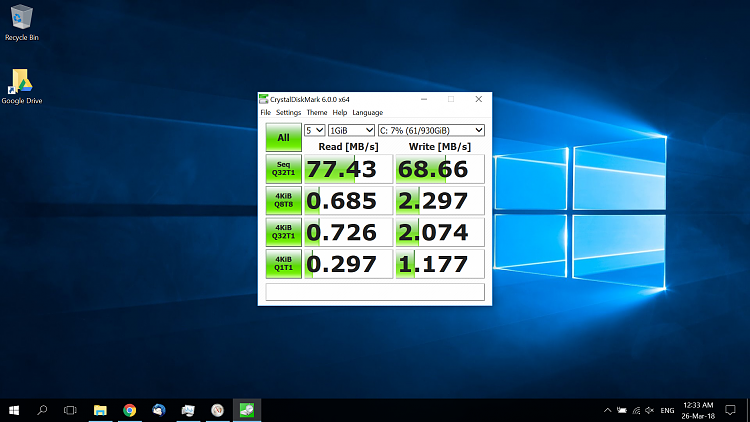Select the Google Drive desktop shortcut
Screen dimensions: 750x422
point(22,86)
